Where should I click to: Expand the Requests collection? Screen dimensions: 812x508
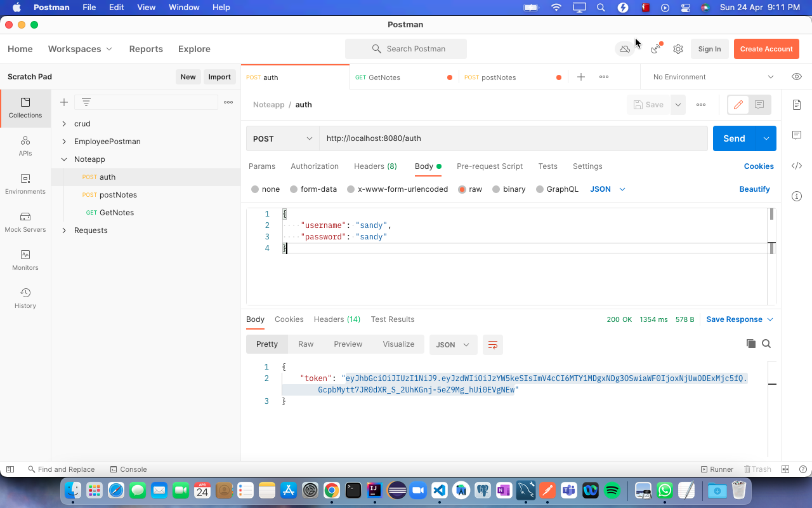[64, 231]
